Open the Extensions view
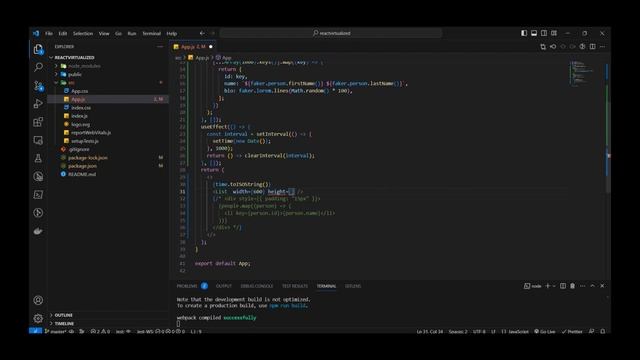This screenshot has height=360, width=640. (x=38, y=122)
